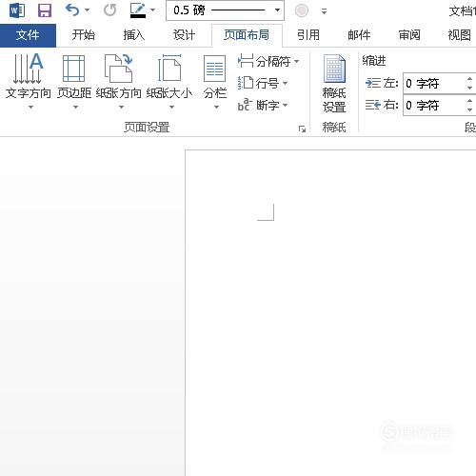
Task: Click the 缩进 label text
Action: [x=374, y=60]
